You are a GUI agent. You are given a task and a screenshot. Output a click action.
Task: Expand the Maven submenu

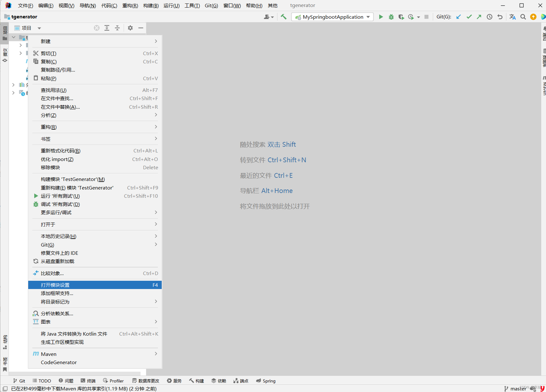pos(95,354)
